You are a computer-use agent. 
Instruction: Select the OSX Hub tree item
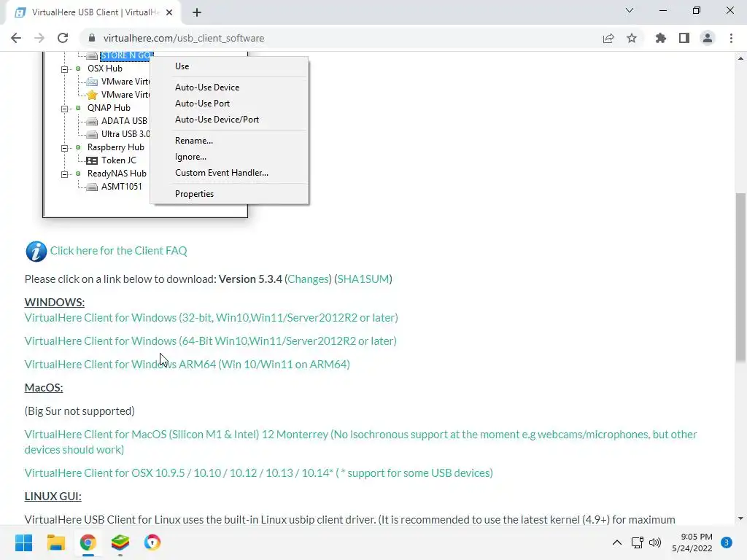pos(105,69)
